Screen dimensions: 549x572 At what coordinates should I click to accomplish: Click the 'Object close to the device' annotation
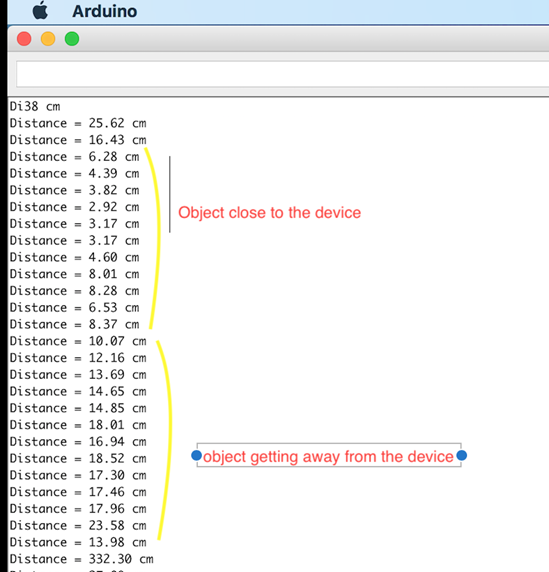pyautogui.click(x=269, y=213)
